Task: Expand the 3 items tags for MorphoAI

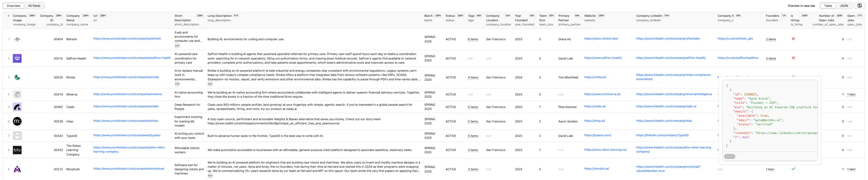Action: coord(473,169)
